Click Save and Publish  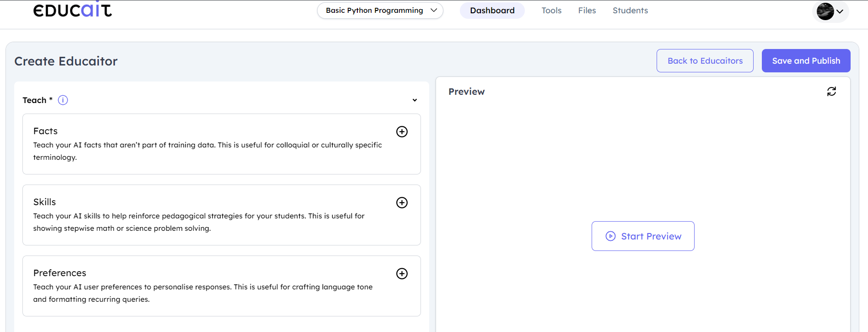[806, 61]
